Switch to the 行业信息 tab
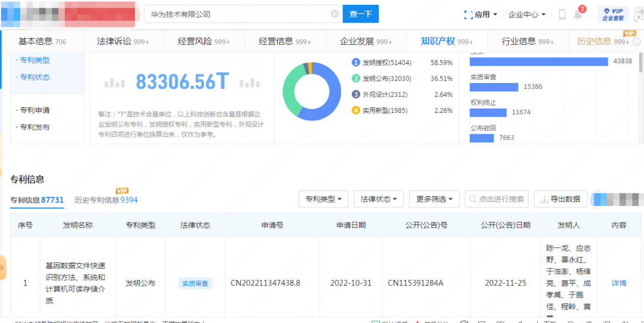 528,41
